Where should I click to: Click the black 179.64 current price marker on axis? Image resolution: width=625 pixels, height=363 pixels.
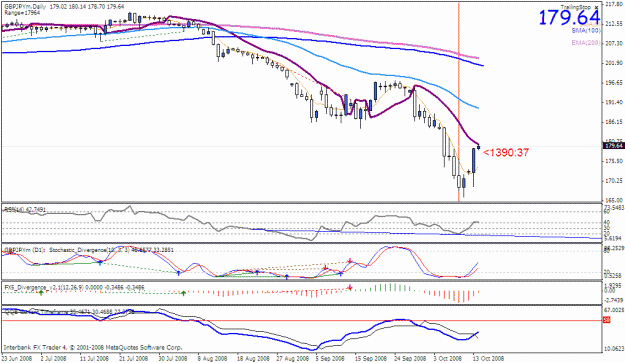[613, 146]
